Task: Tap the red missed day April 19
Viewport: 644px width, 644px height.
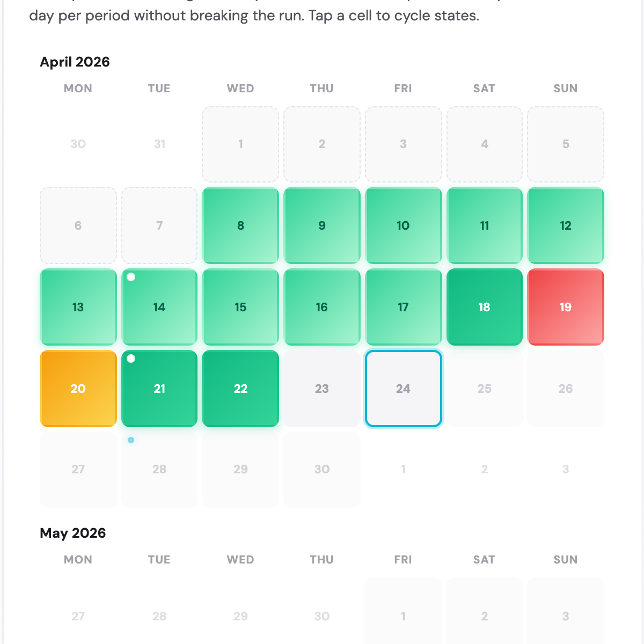Action: click(x=565, y=307)
